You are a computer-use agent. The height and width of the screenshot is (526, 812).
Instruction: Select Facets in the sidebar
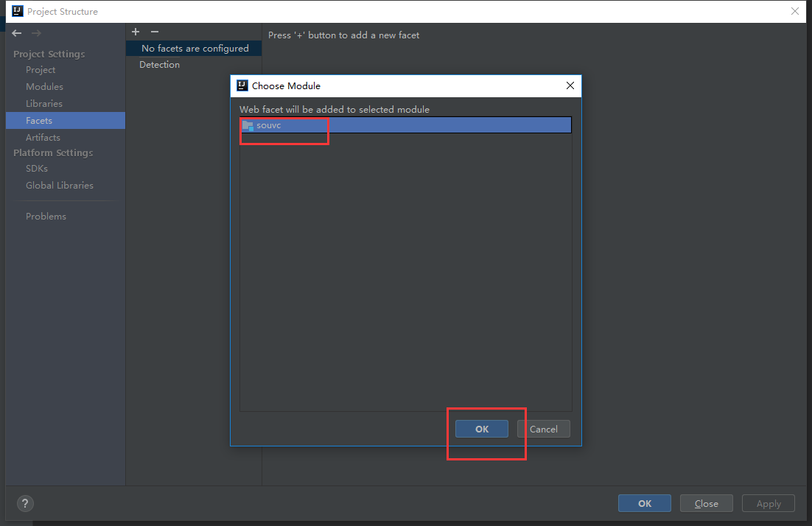[66, 120]
